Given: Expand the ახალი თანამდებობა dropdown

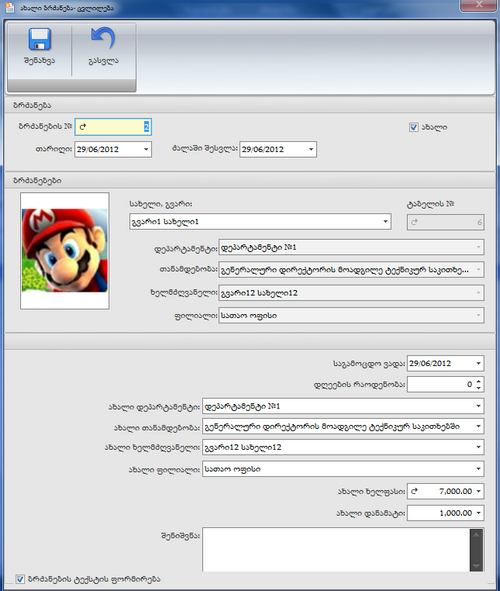Looking at the screenshot, I should click(x=479, y=426).
